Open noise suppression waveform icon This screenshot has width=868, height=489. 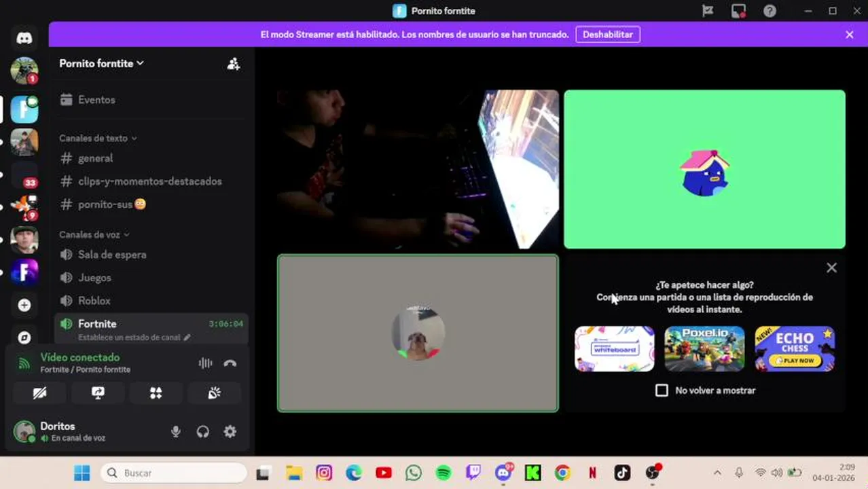(x=205, y=363)
